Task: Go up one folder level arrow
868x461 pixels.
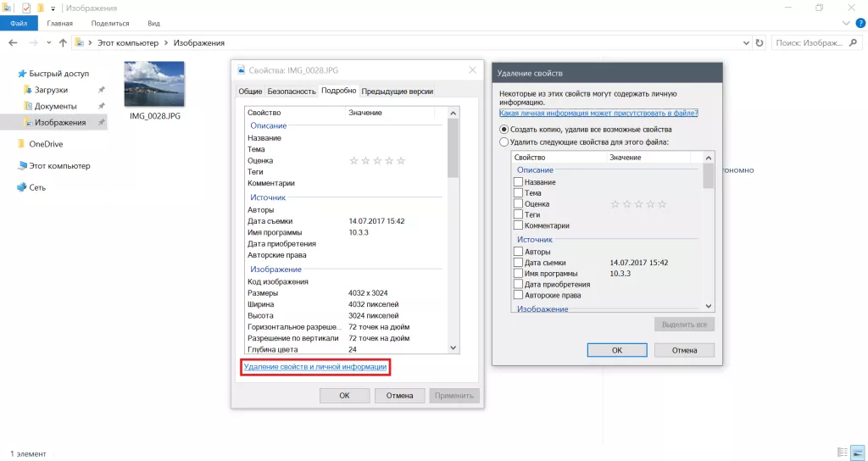Action: coord(63,42)
